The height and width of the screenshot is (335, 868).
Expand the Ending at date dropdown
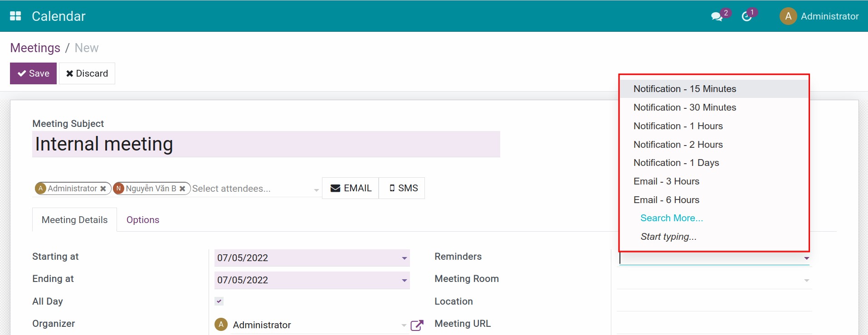[x=404, y=281]
